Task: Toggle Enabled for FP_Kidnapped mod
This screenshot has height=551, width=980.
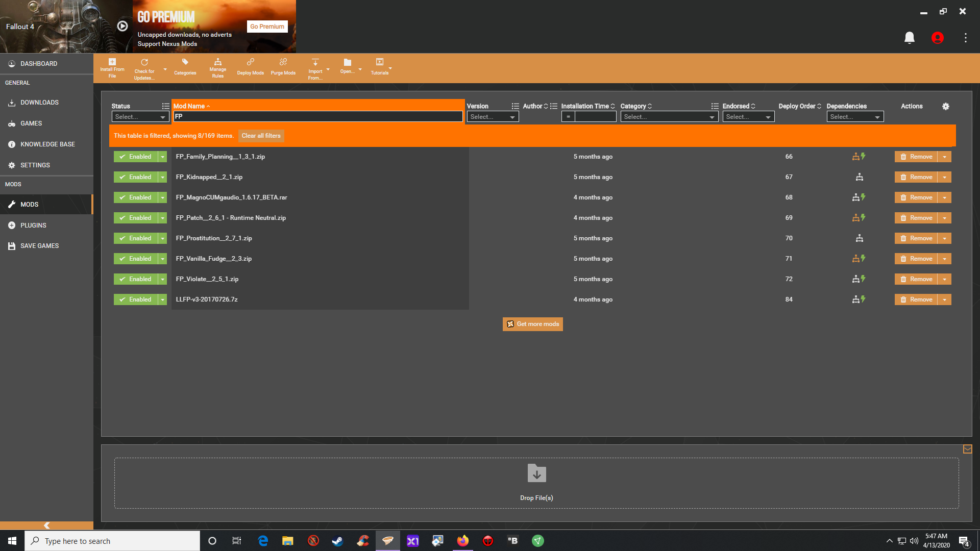Action: pyautogui.click(x=136, y=177)
